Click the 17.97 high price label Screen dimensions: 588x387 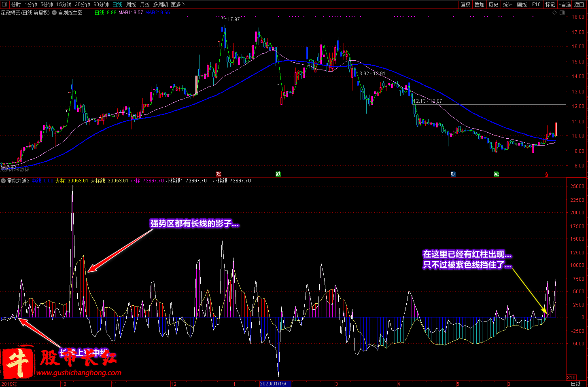pos(234,19)
